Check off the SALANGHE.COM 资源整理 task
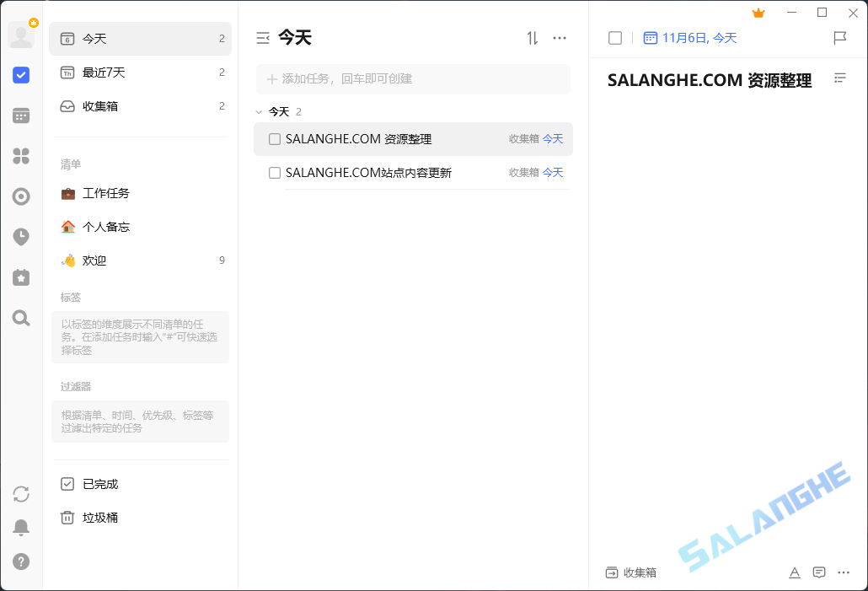This screenshot has width=868, height=591. pos(274,139)
